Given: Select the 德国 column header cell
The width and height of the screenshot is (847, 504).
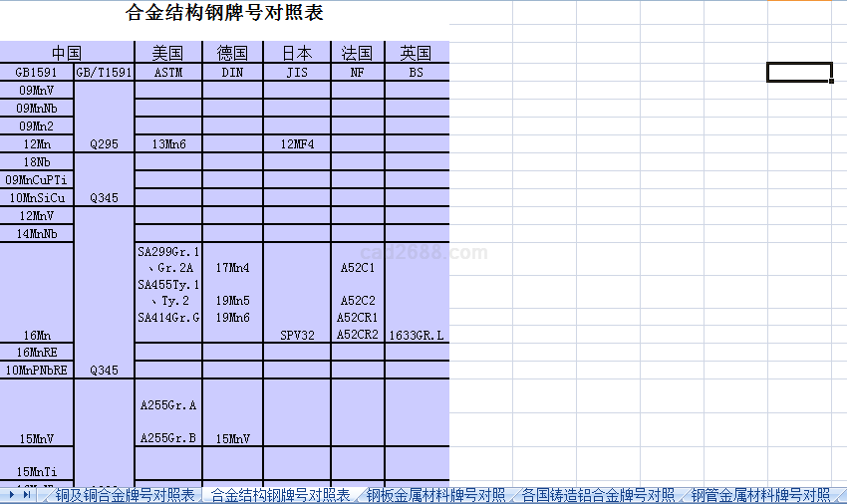Looking at the screenshot, I should click(232, 53).
